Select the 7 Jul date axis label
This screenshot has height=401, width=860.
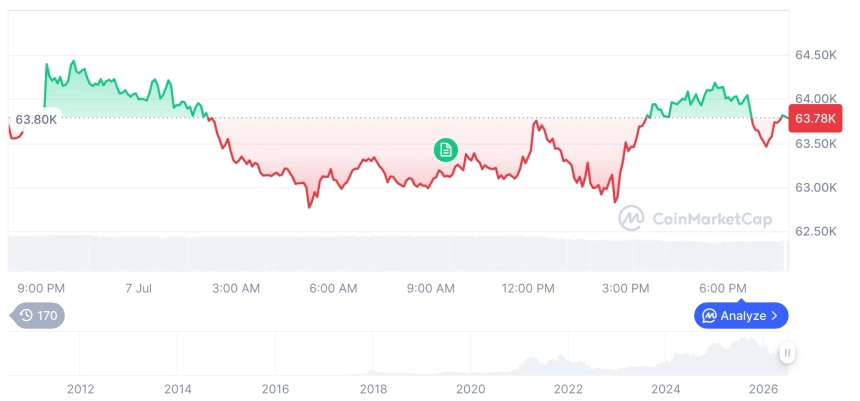[138, 289]
